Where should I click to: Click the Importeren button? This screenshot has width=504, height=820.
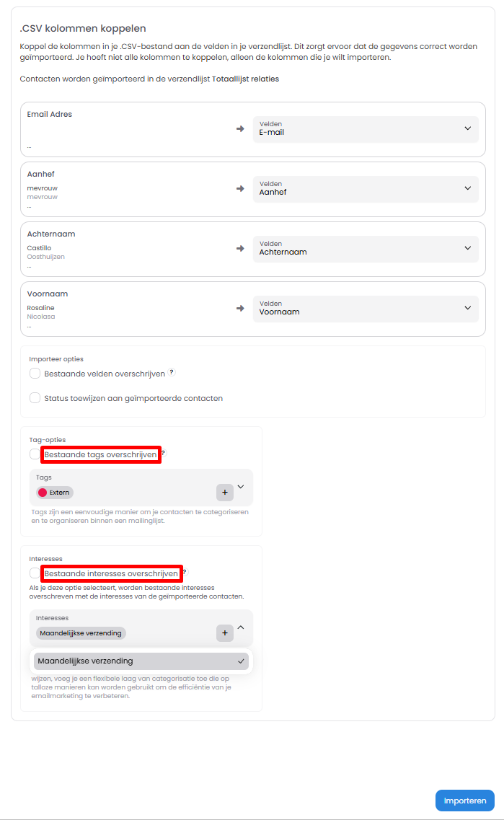(465, 801)
